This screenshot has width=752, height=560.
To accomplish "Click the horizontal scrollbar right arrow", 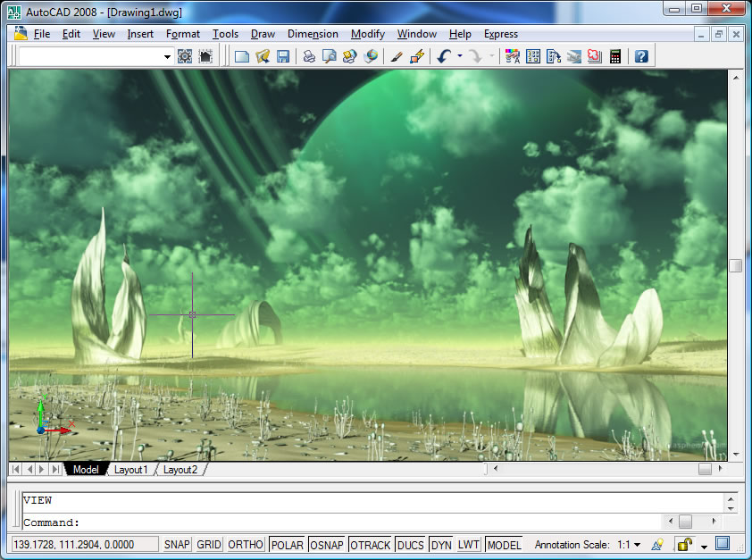I will click(720, 468).
